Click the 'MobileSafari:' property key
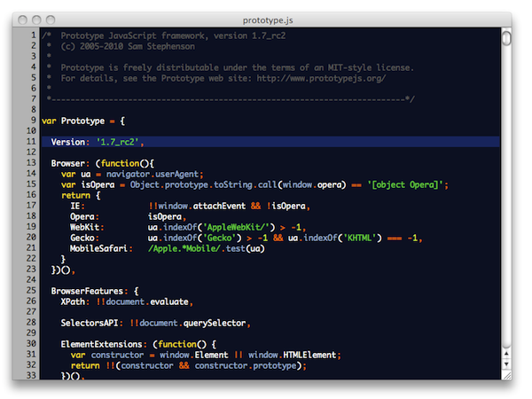 [101, 248]
